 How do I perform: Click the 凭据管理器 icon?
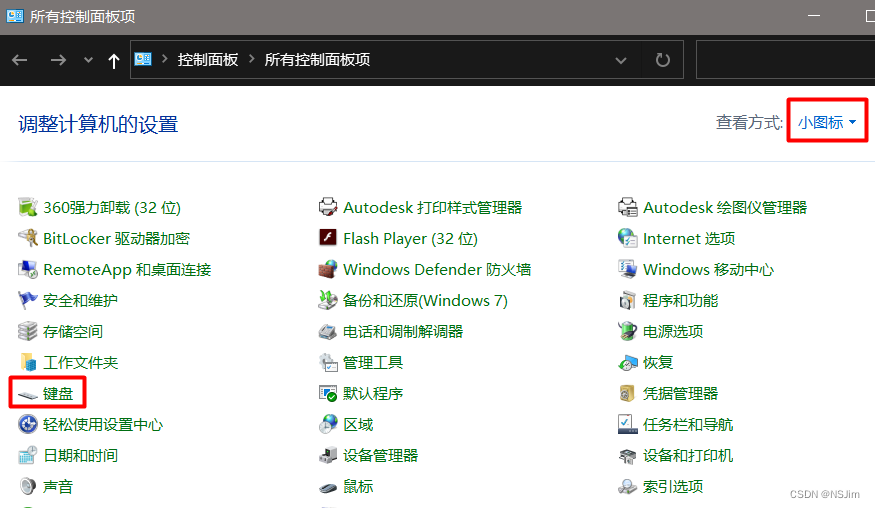click(628, 394)
